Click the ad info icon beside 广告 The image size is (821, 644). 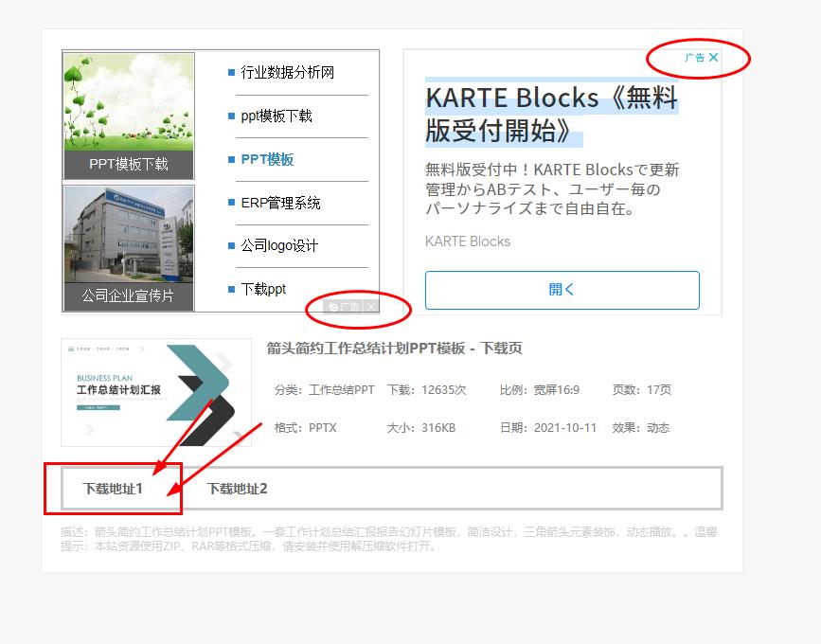(x=333, y=306)
